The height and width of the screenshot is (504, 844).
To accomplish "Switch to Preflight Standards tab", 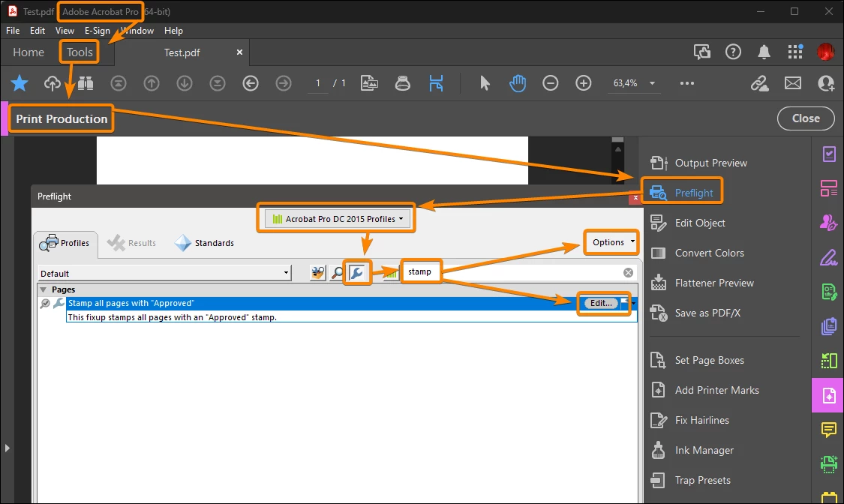I will coord(205,243).
